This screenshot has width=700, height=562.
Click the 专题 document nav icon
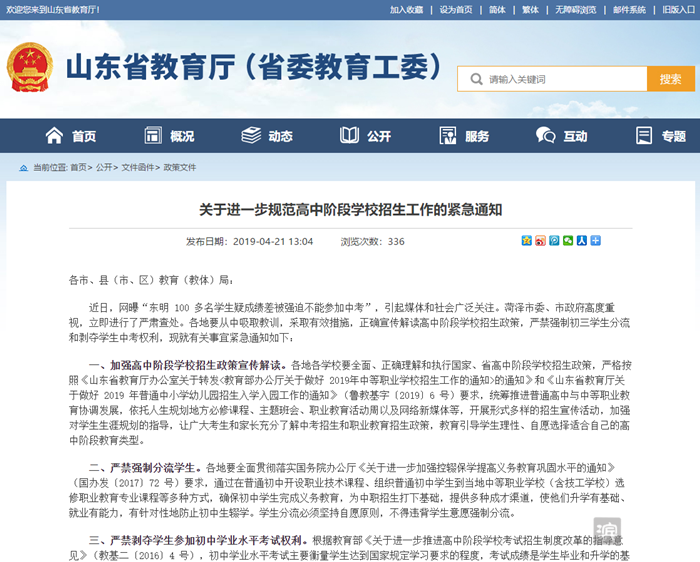coord(644,135)
